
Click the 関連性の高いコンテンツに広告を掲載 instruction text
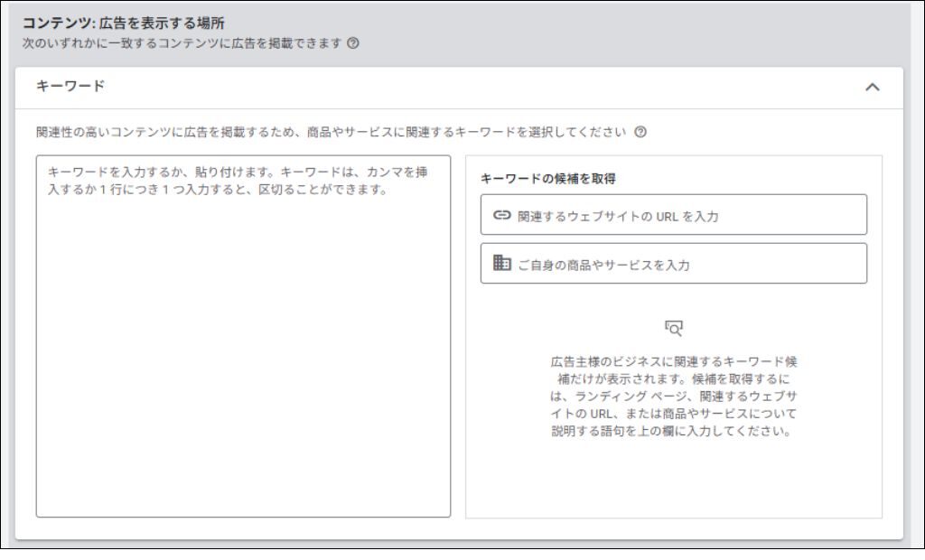tap(331, 132)
